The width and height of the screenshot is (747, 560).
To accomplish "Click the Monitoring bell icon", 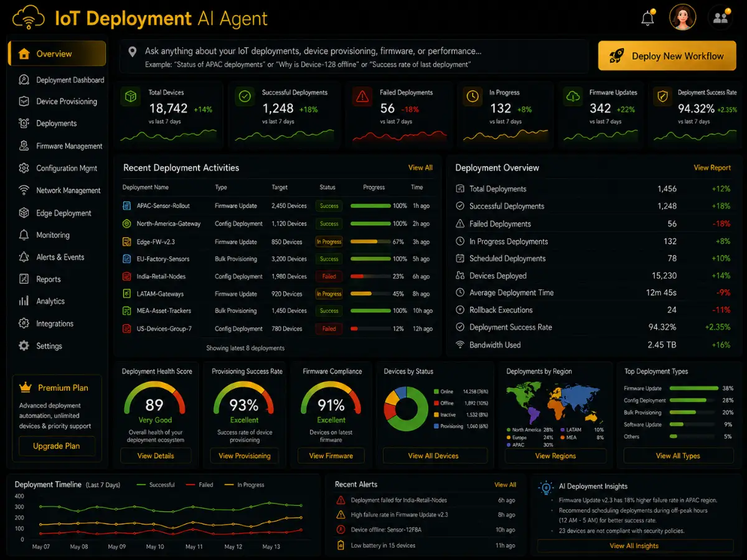I will coord(24,235).
